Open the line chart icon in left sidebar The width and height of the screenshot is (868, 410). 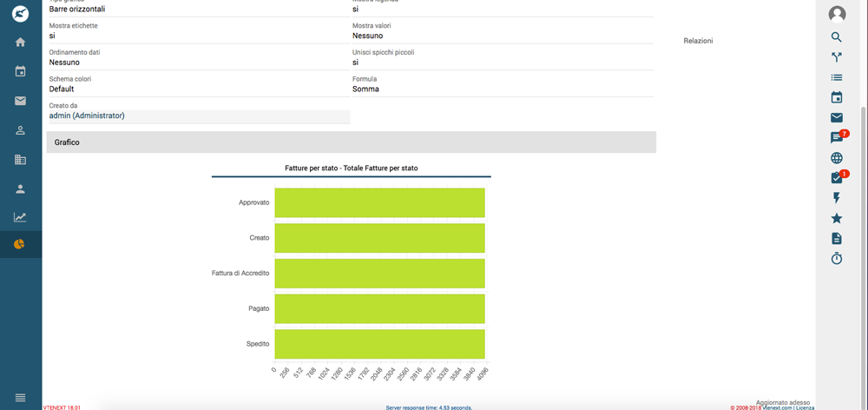click(21, 217)
